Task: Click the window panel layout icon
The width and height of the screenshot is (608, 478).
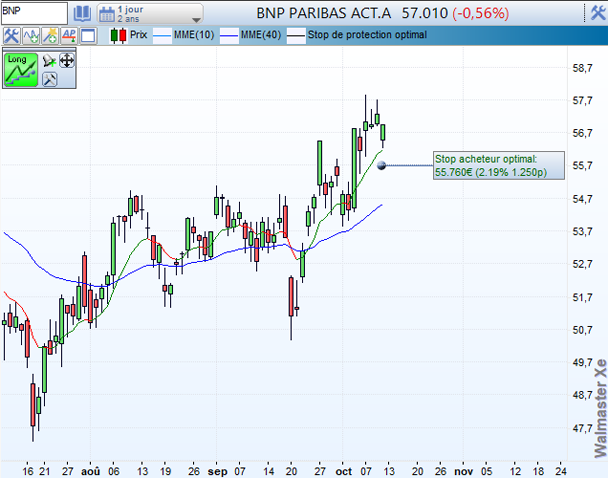Action: pyautogui.click(x=88, y=36)
